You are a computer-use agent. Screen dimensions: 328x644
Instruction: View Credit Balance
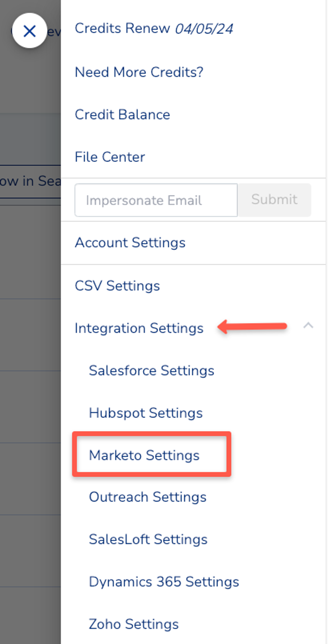123,115
